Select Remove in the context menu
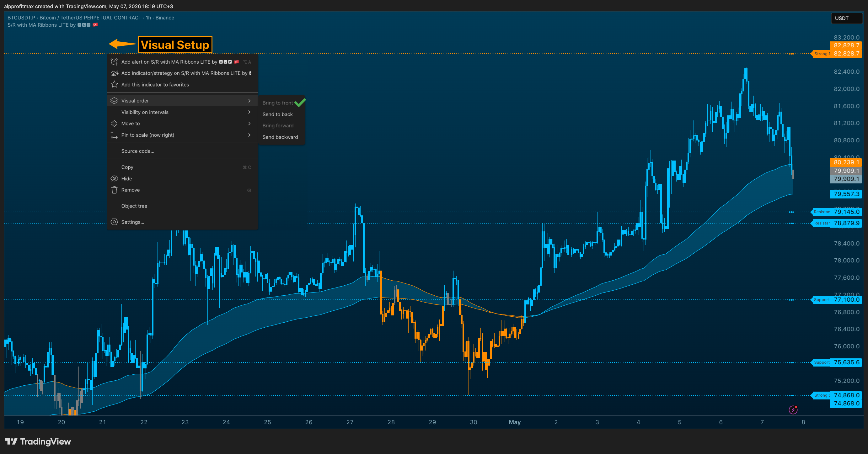The image size is (868, 454). (x=183, y=190)
